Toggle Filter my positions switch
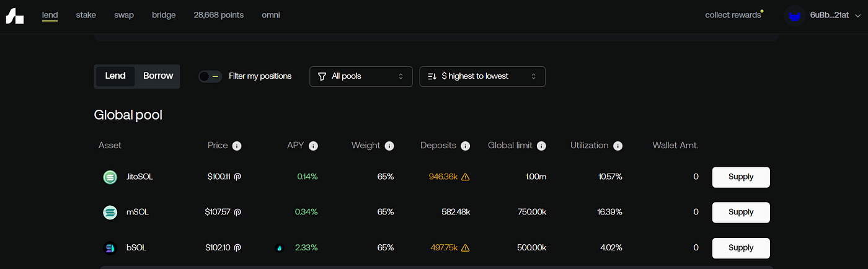 pos(210,76)
